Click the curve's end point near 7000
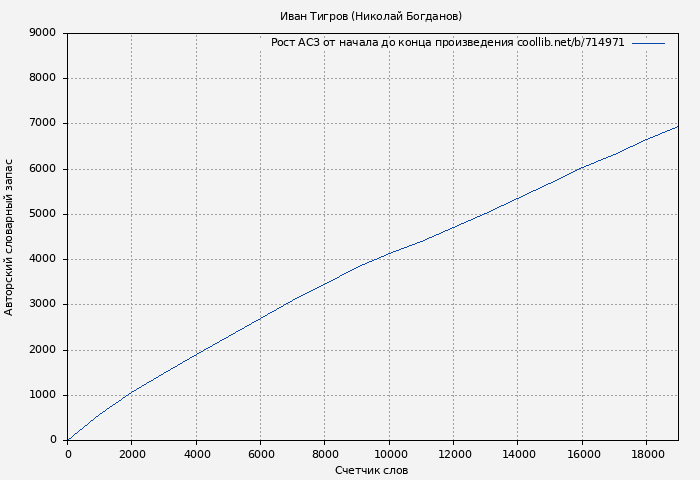The width and height of the screenshot is (700, 480). pyautogui.click(x=677, y=126)
